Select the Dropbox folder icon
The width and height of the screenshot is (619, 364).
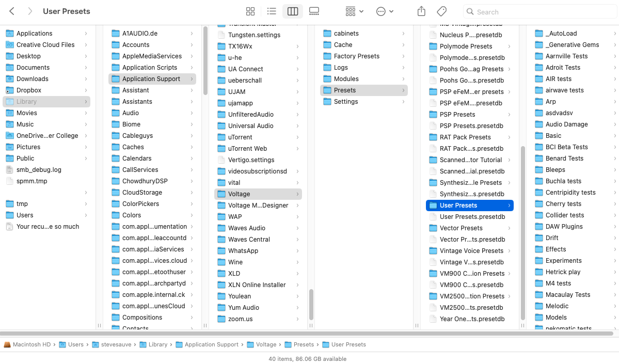[x=10, y=90]
